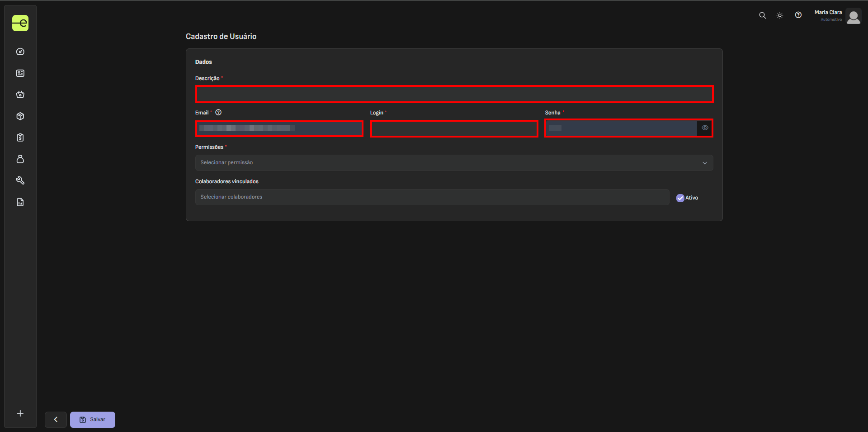Open the dollar clipboard icon in sidebar

pyautogui.click(x=20, y=138)
